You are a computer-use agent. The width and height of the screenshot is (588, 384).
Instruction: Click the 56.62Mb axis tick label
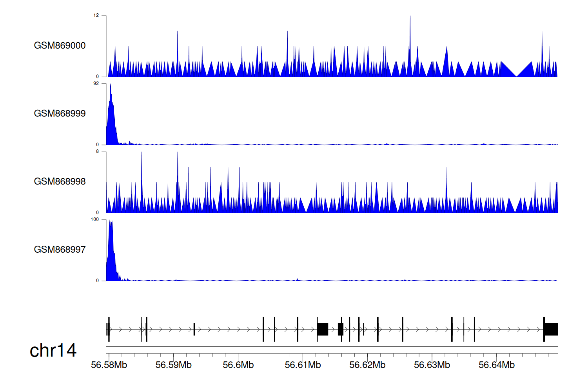[367, 365]
